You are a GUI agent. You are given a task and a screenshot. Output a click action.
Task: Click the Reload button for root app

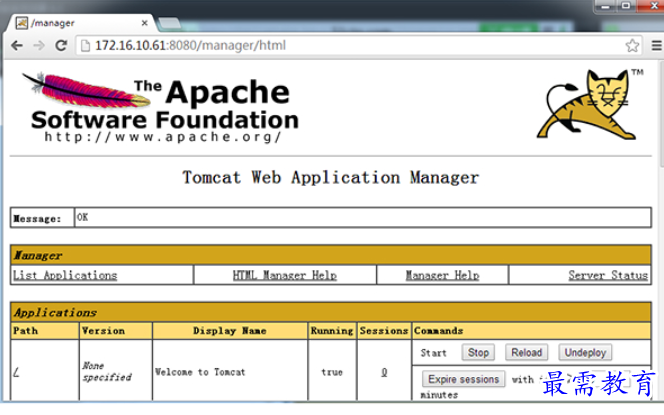[526, 352]
